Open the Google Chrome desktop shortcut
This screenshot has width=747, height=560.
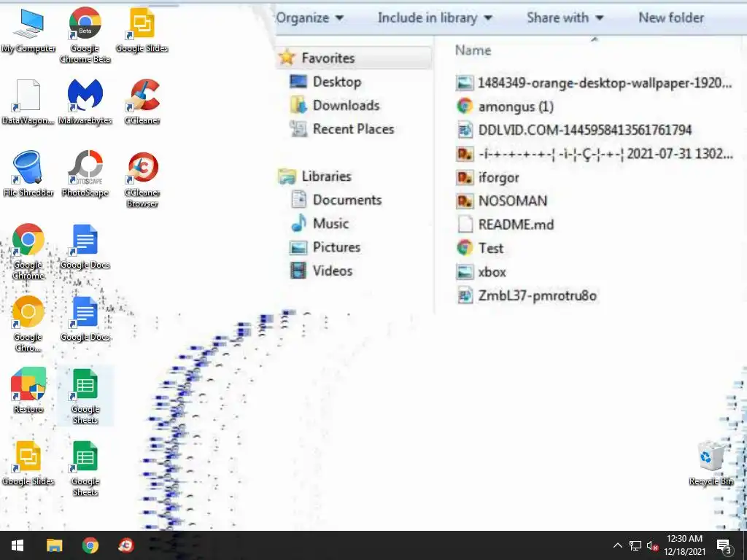click(x=28, y=252)
